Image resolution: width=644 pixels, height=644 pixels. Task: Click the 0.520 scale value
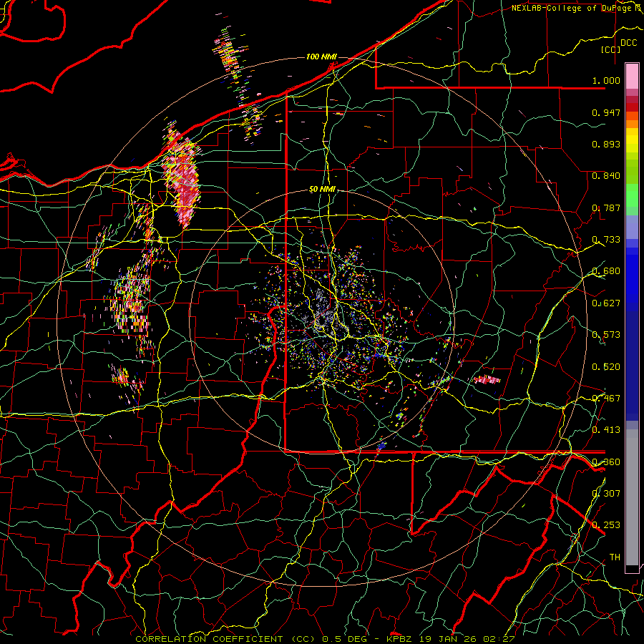tap(606, 366)
